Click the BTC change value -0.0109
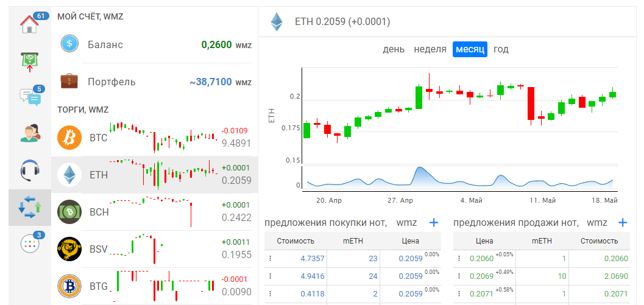The height and width of the screenshot is (305, 644). click(235, 131)
